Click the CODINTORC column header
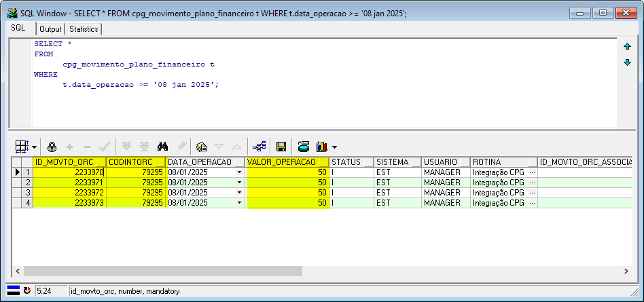The width and height of the screenshot is (644, 302). [137, 162]
